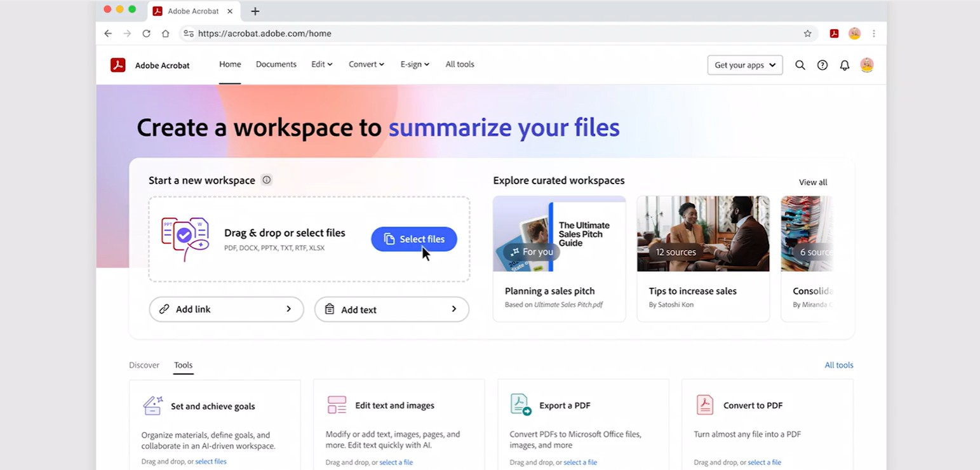Viewport: 980px width, 470px height.
Task: Click the Convert to PDF icon
Action: point(705,405)
